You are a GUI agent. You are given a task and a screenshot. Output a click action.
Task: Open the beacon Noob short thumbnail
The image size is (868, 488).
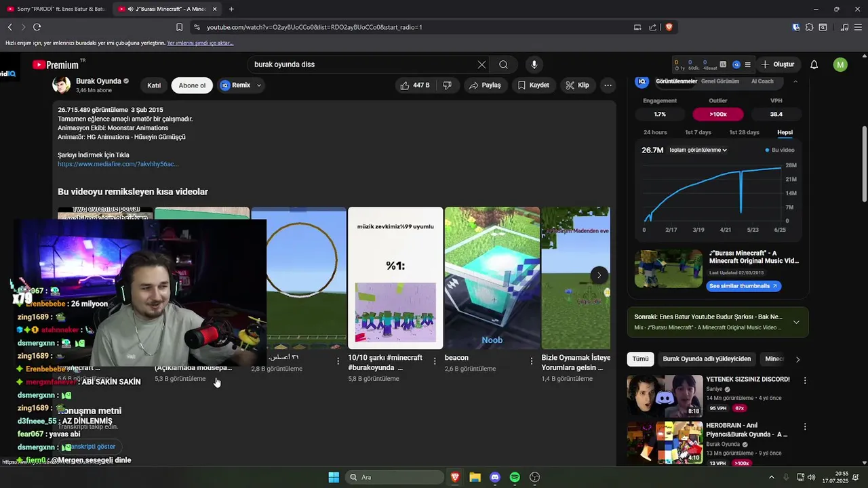(492, 278)
